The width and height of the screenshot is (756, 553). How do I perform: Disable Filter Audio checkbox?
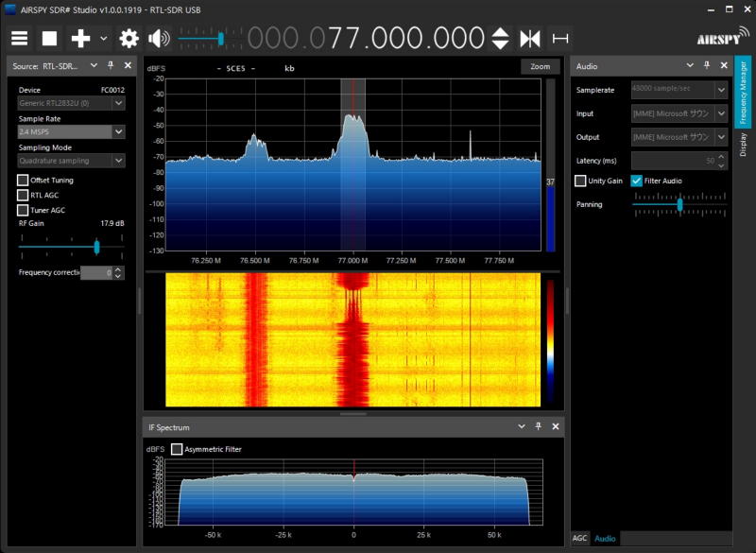pyautogui.click(x=636, y=181)
